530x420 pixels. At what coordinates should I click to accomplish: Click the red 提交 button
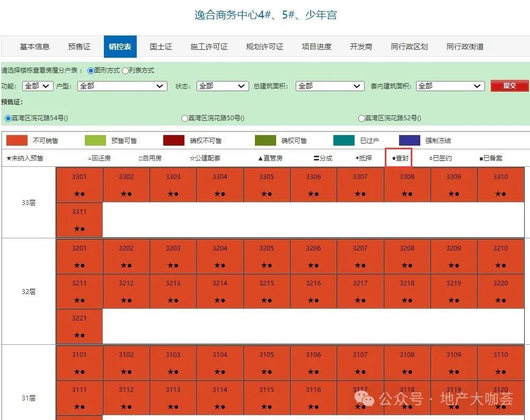point(509,86)
